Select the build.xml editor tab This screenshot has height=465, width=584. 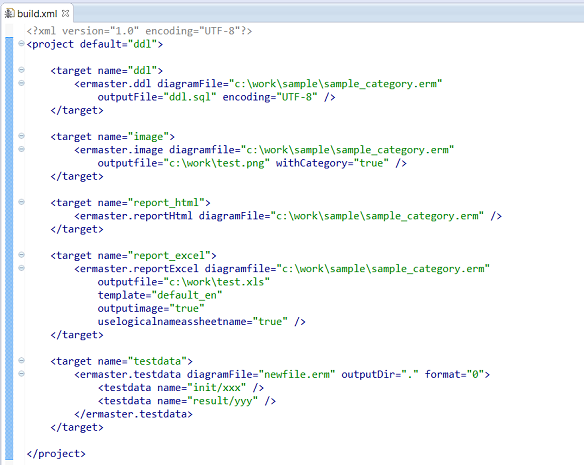pos(37,14)
